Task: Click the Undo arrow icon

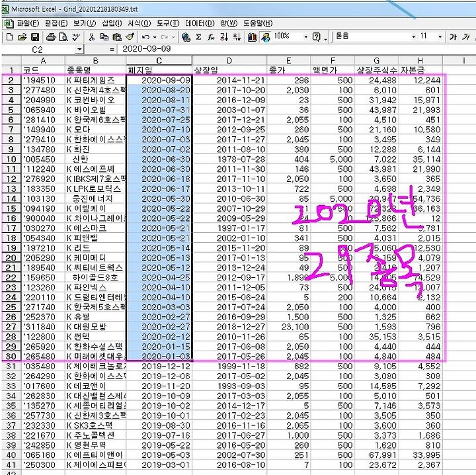Action: (x=145, y=37)
